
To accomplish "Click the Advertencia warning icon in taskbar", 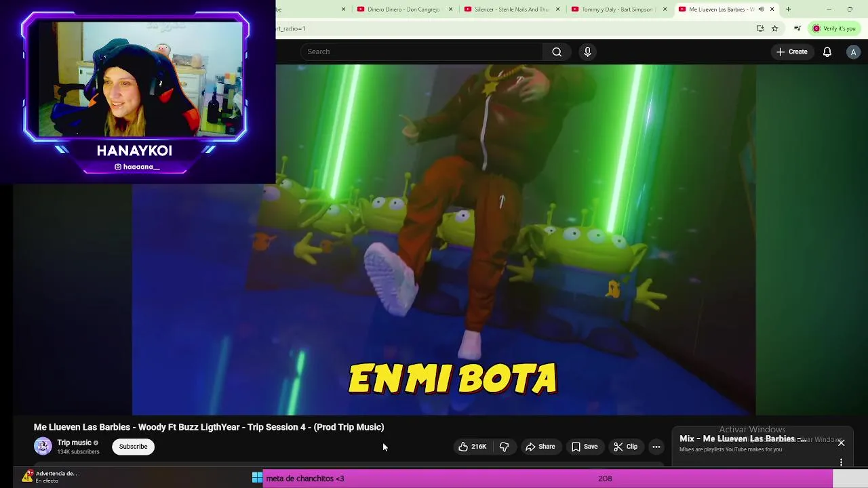I will pyautogui.click(x=27, y=476).
